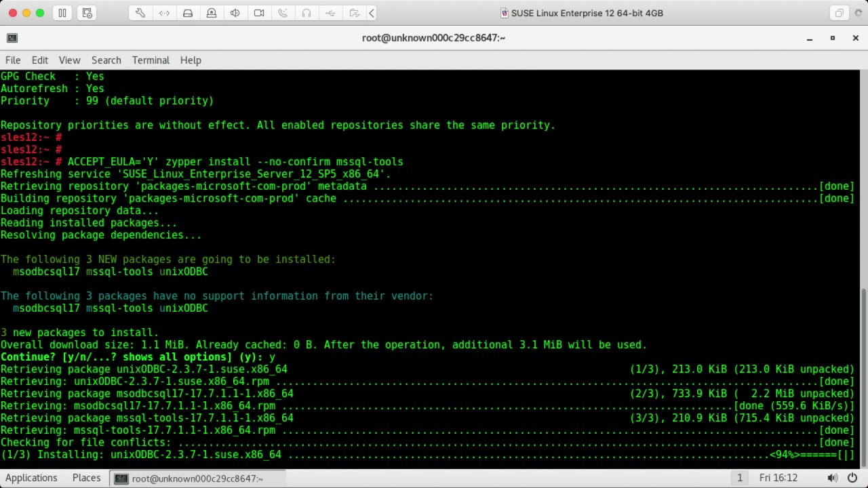868x488 pixels.
Task: Click the '(1/3) Installing: unixODBC' line
Action: pyautogui.click(x=427, y=455)
